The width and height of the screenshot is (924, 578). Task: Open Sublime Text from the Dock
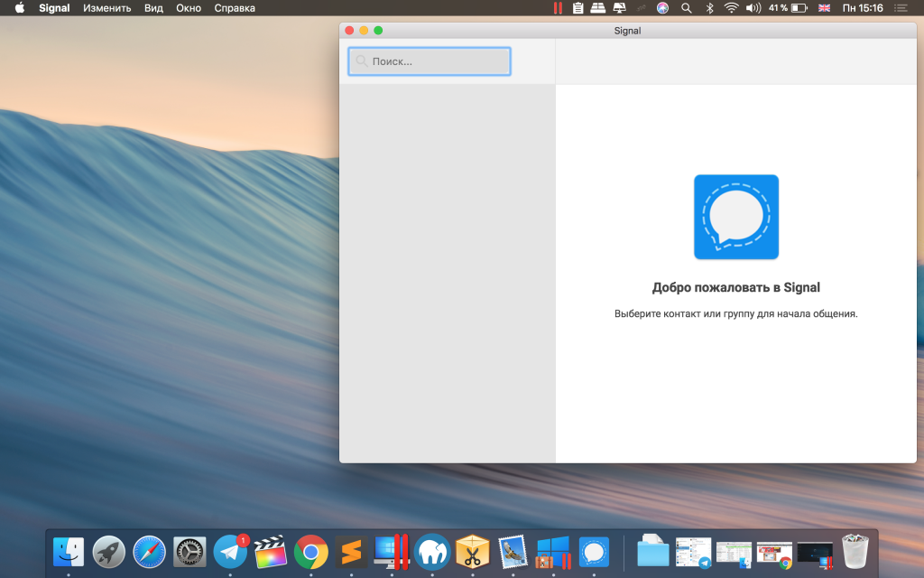point(351,553)
